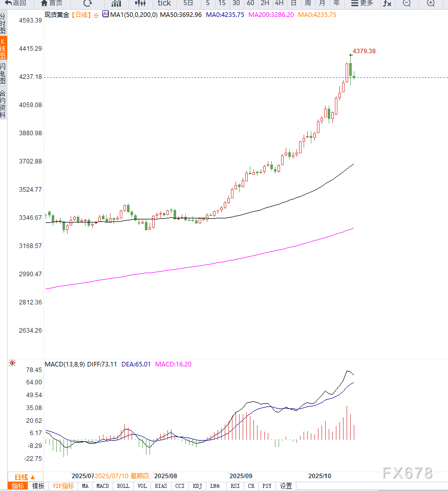Screen dimensions: 448x491
Task: Click the refresh icon in top toolbar
Action: point(88,3)
